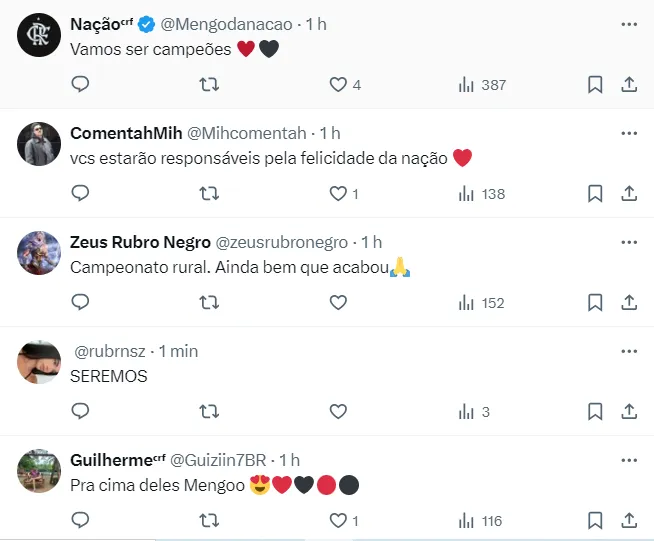Reply to Nação's tweet
This screenshot has width=654, height=541.
pyautogui.click(x=81, y=85)
